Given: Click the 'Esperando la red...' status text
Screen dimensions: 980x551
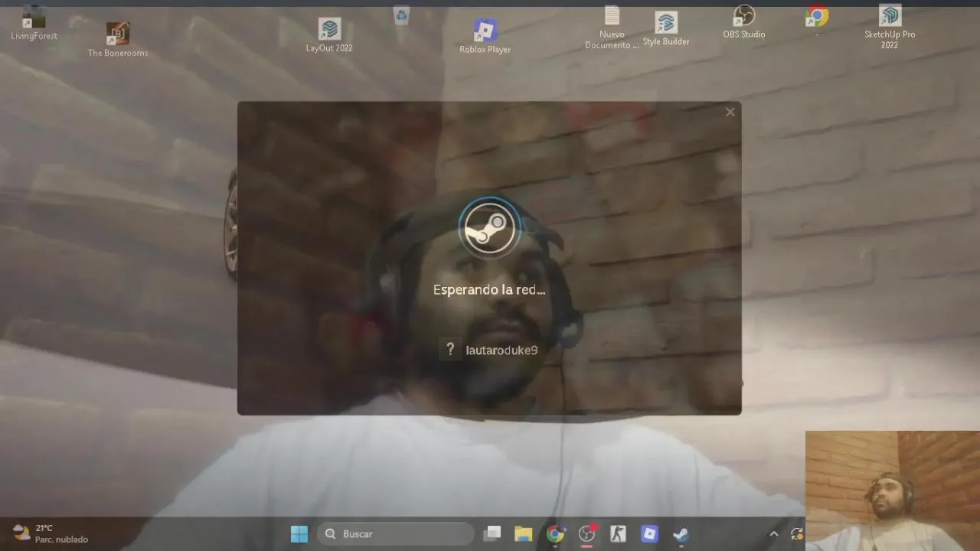Looking at the screenshot, I should tap(489, 290).
